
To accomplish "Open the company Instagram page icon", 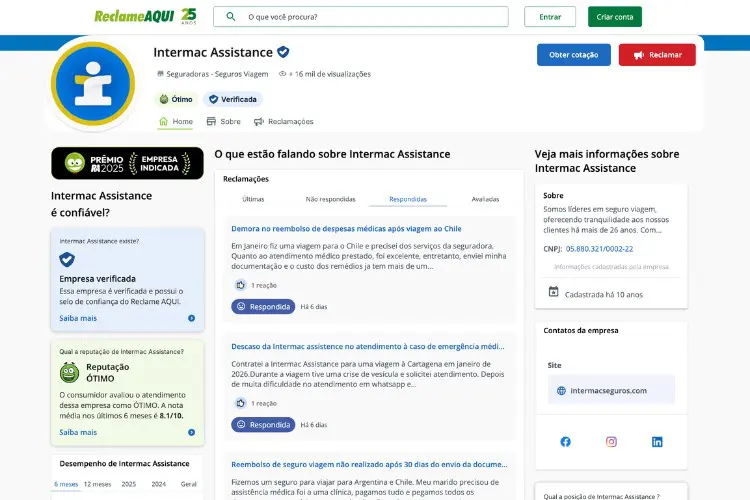I will tap(611, 442).
